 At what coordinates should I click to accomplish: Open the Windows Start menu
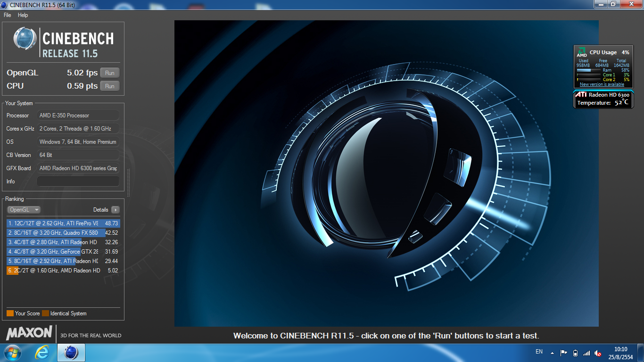tap(12, 353)
